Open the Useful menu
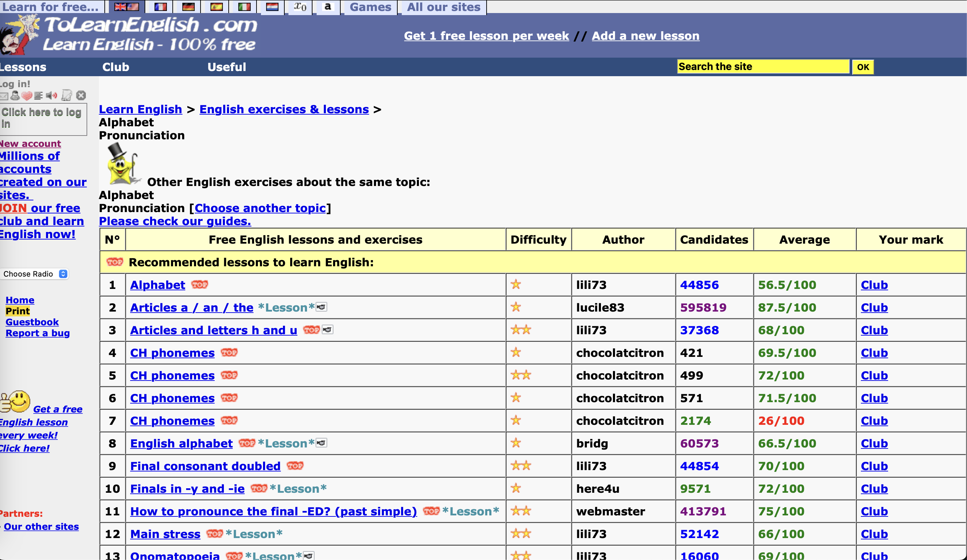The image size is (967, 560). coord(227,67)
